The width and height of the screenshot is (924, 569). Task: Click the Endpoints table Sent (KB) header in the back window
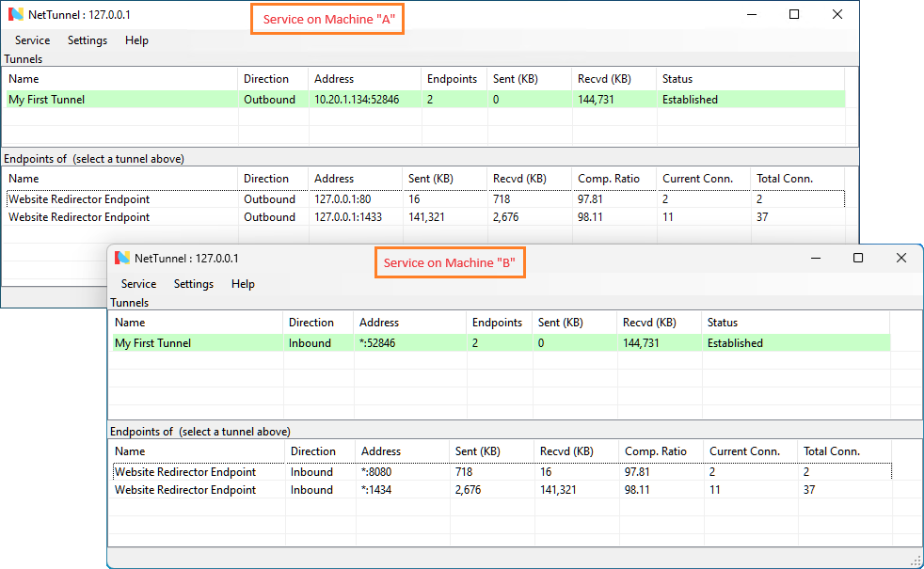coord(431,179)
